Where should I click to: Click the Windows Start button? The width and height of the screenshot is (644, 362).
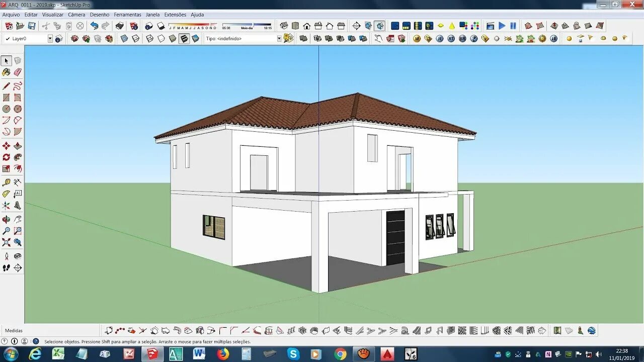tap(11, 354)
